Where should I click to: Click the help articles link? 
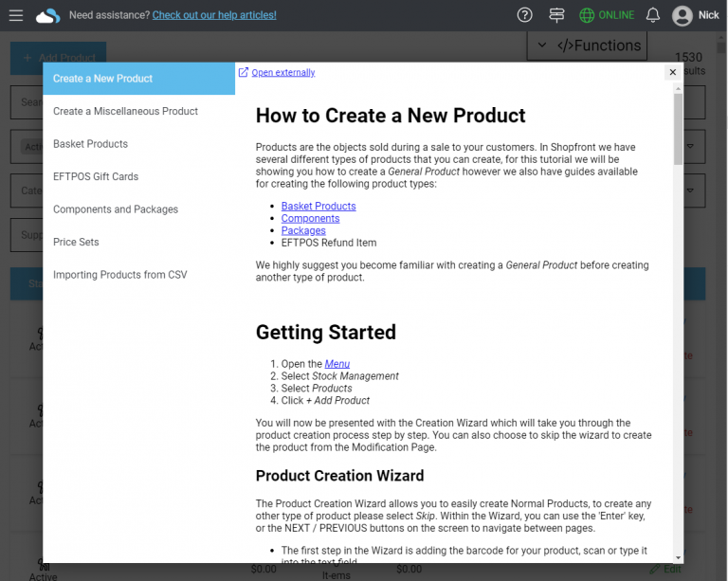[214, 15]
